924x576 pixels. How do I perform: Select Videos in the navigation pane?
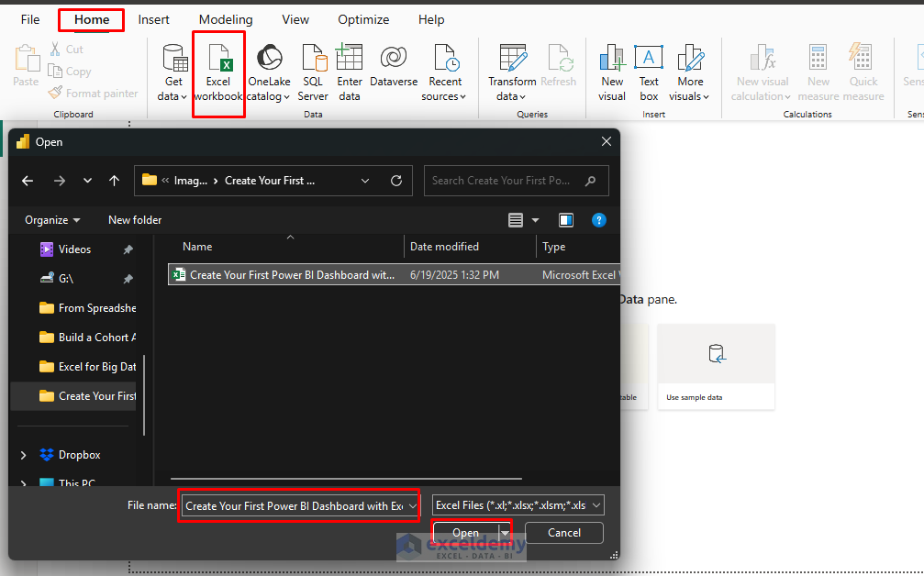click(74, 249)
